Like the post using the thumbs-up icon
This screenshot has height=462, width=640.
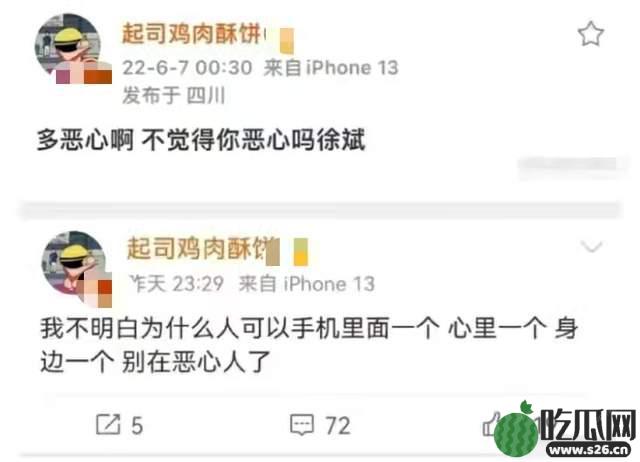[x=491, y=424]
